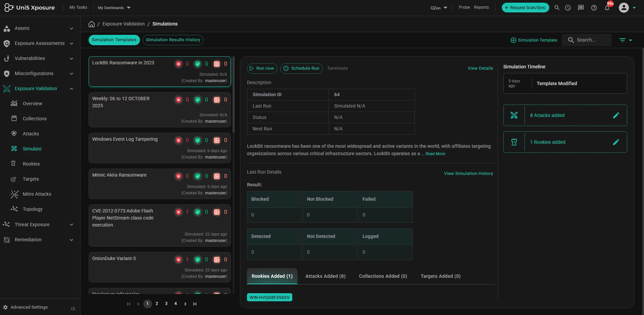This screenshot has height=315, width=644.
Task: Open View Details link
Action: click(x=481, y=68)
